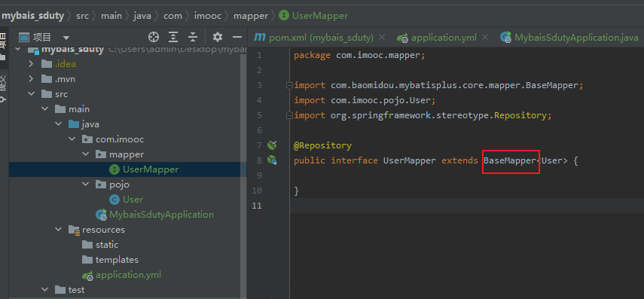Close the application.yml tab

pyautogui.click(x=485, y=38)
